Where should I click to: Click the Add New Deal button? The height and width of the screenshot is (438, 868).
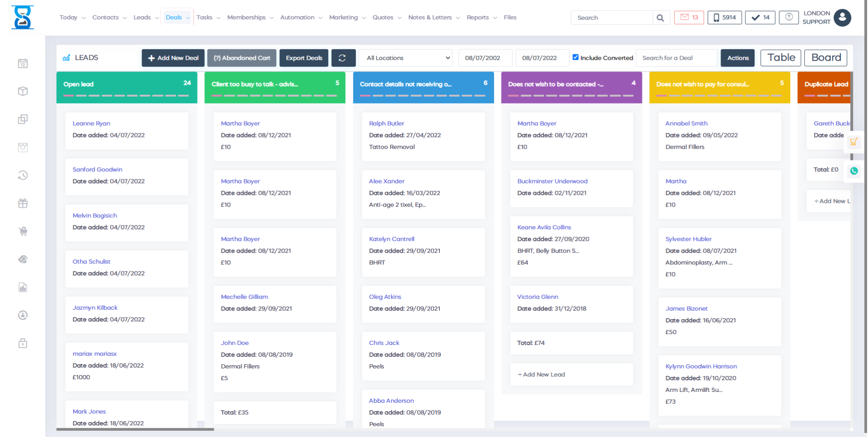coord(173,58)
